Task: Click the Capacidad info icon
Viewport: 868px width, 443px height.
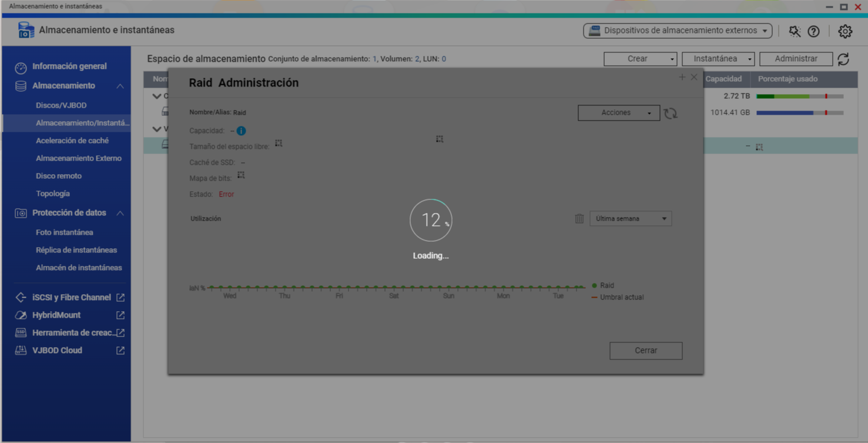Action: (x=241, y=131)
